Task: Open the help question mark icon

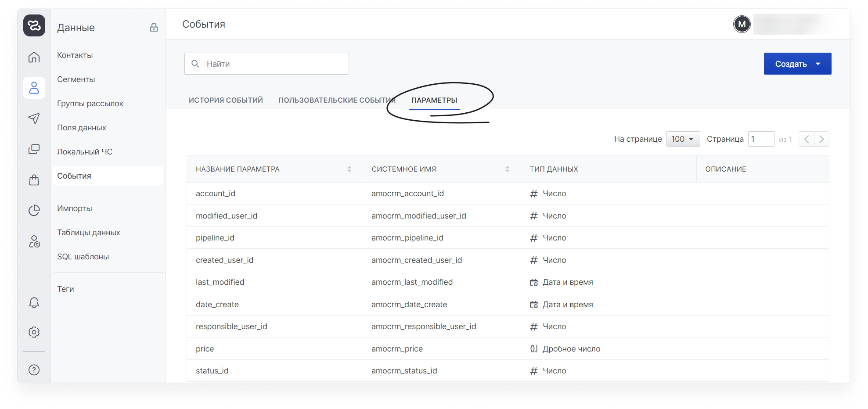Action: (x=34, y=370)
